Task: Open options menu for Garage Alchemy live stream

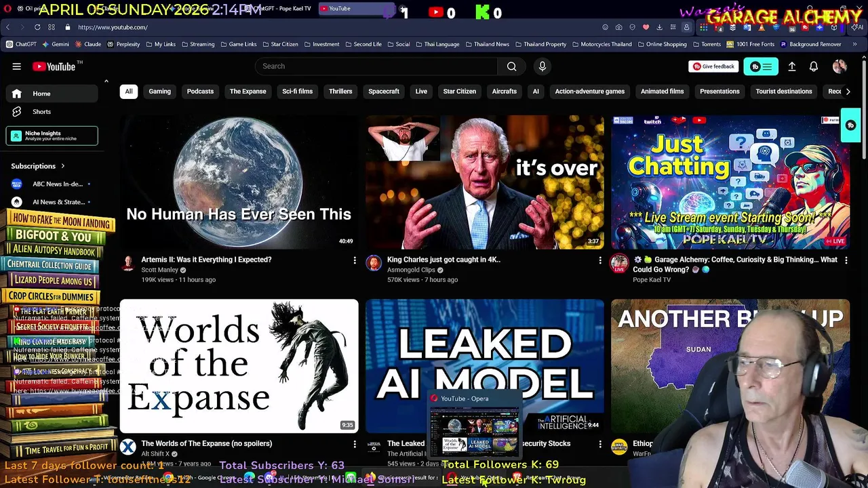Action: click(x=846, y=260)
